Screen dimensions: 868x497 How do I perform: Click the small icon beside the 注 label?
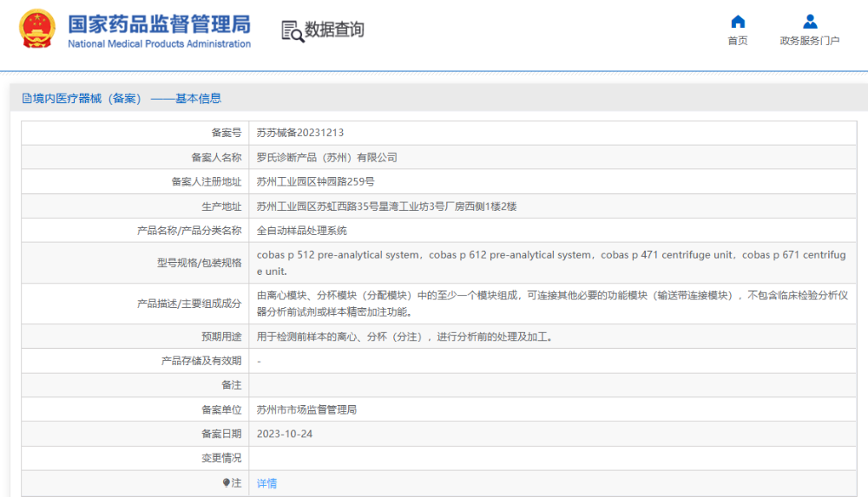click(x=227, y=482)
